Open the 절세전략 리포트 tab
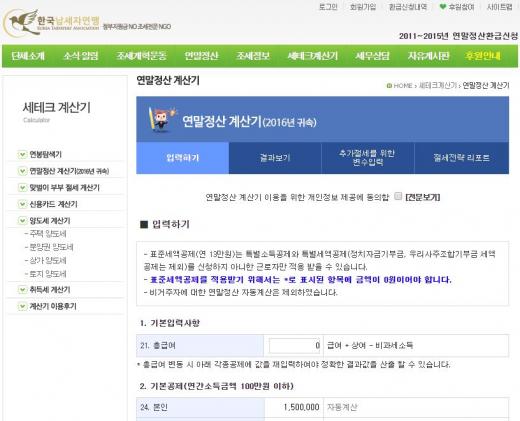This screenshot has height=421, width=520. [x=462, y=158]
